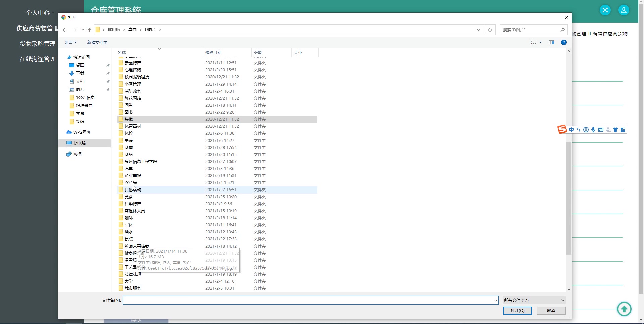Viewport: 644px width, 324px height.
Task: Open 零食 folder in sidebar
Action: (80, 114)
